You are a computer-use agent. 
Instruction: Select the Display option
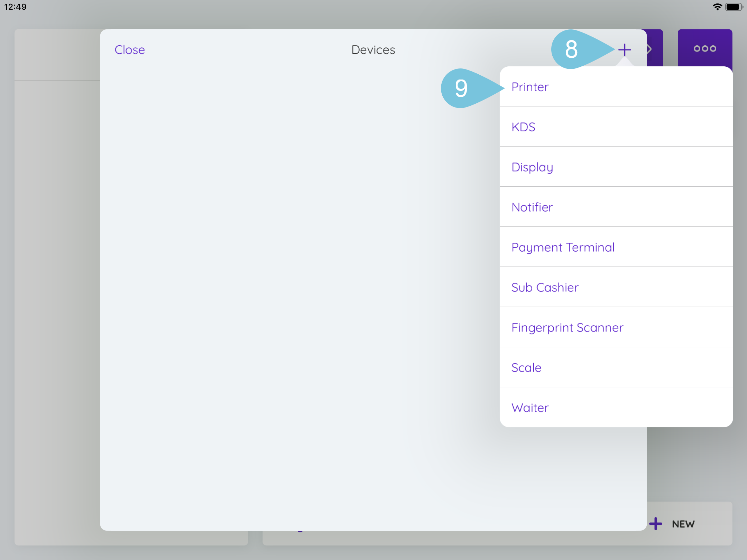[532, 167]
